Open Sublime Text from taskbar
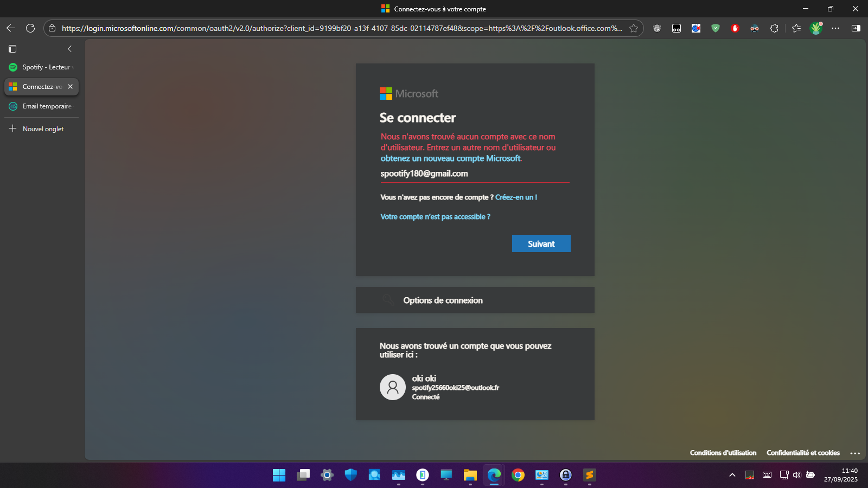 pyautogui.click(x=590, y=475)
